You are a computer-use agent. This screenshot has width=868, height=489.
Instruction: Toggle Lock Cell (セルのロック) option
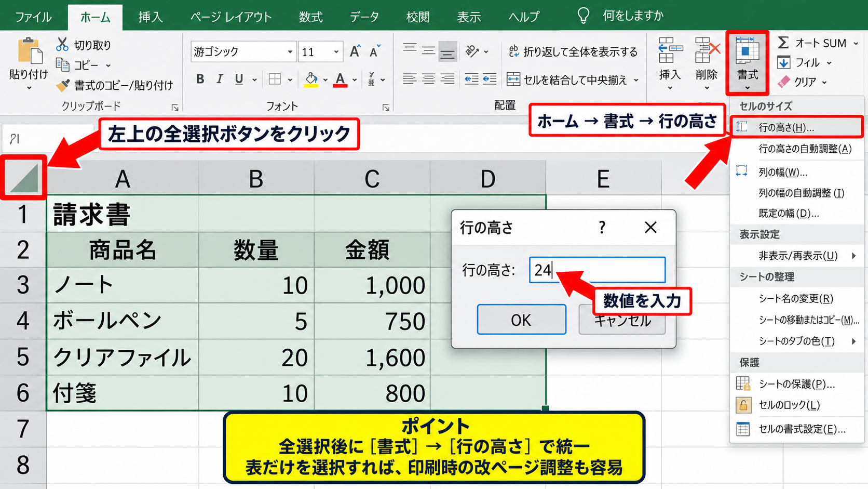[x=789, y=405]
